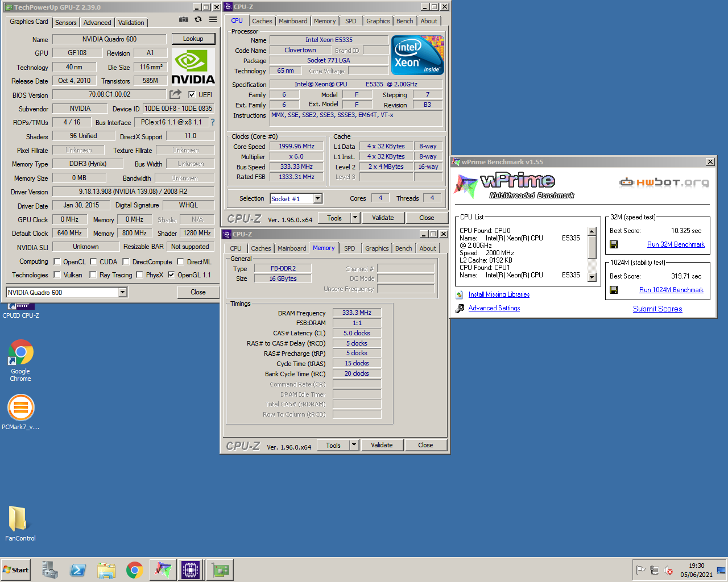Screen dimensions: 728x582
Task: Open the NVIDIA Quadro 600 GPU dropdown
Action: [x=122, y=292]
